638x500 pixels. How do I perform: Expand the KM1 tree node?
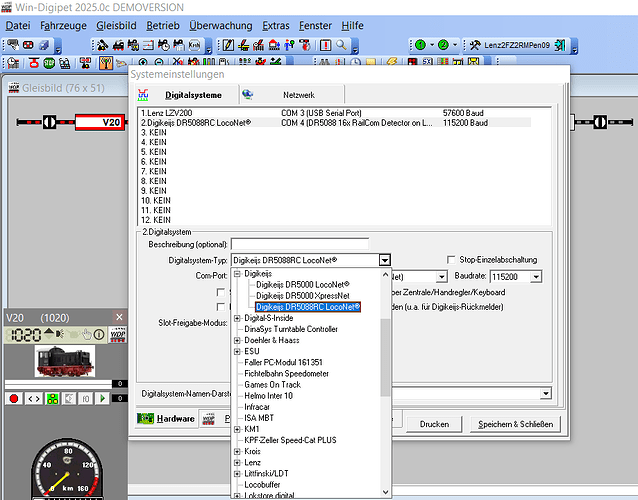point(237,429)
